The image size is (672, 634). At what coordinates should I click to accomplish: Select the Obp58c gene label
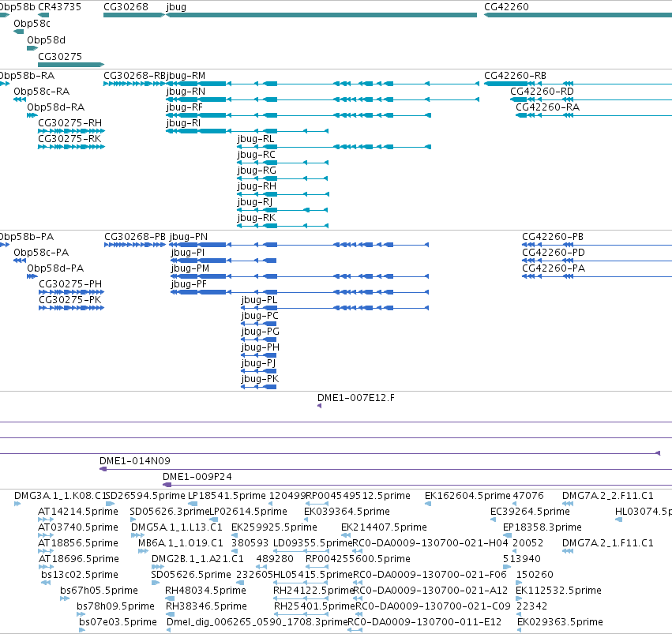pyautogui.click(x=32, y=24)
